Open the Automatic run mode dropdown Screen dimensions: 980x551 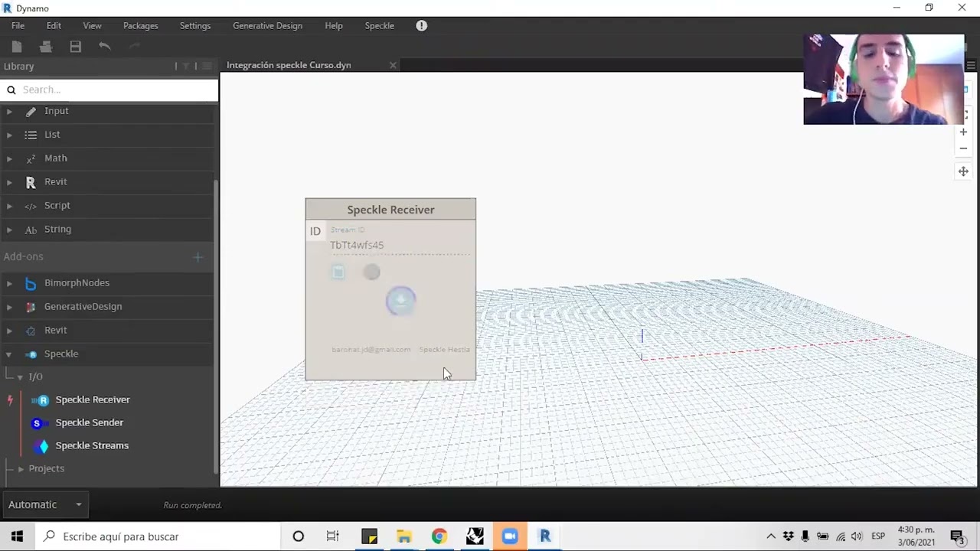point(45,504)
